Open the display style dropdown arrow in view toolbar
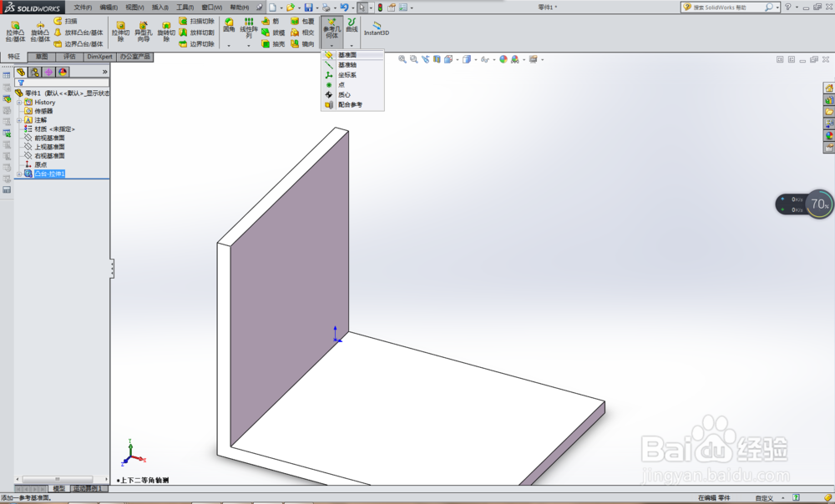This screenshot has width=835, height=504. (x=476, y=59)
